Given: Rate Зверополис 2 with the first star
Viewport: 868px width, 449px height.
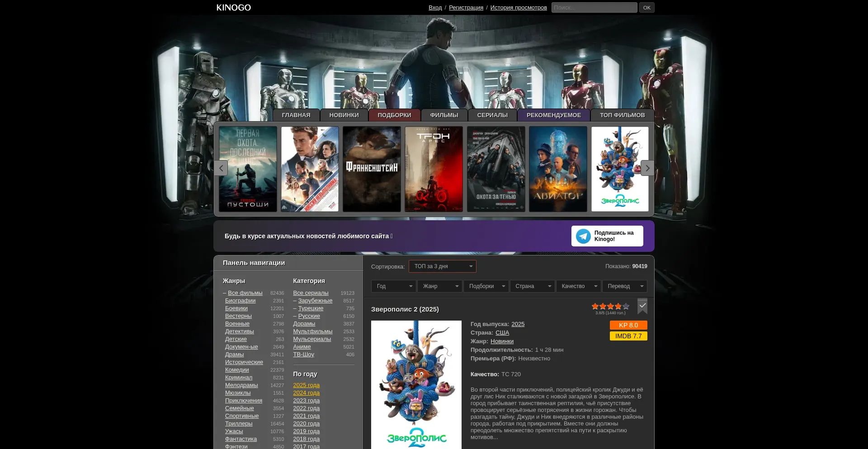Looking at the screenshot, I should [x=595, y=306].
